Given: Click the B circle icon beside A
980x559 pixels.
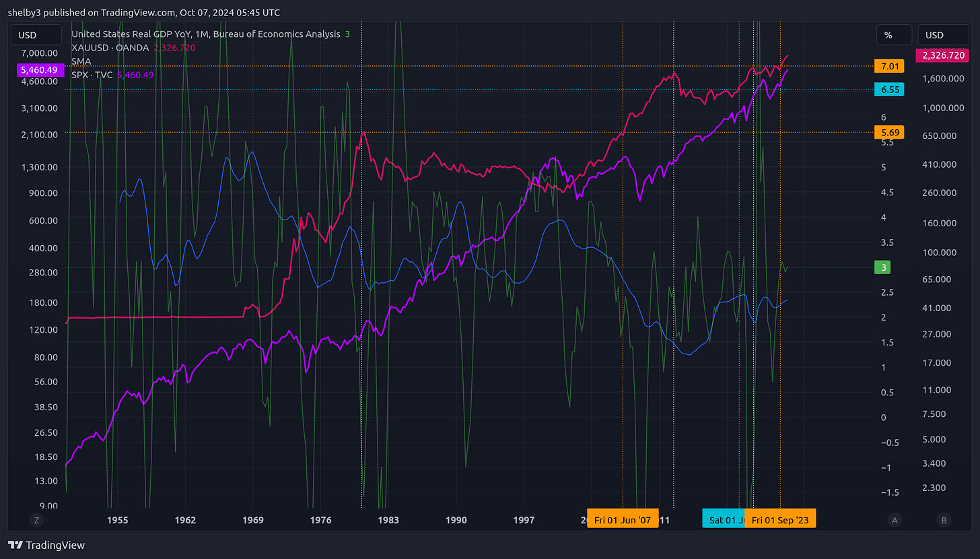Looking at the screenshot, I should (944, 520).
